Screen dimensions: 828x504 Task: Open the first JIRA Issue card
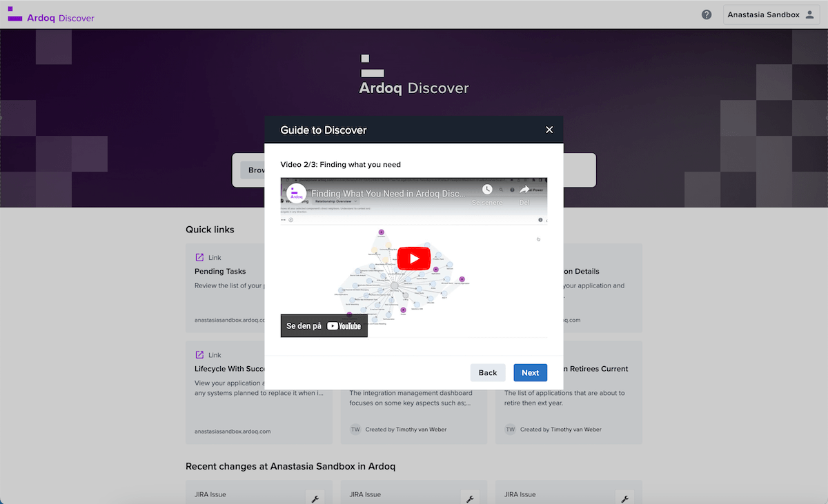tap(259, 492)
